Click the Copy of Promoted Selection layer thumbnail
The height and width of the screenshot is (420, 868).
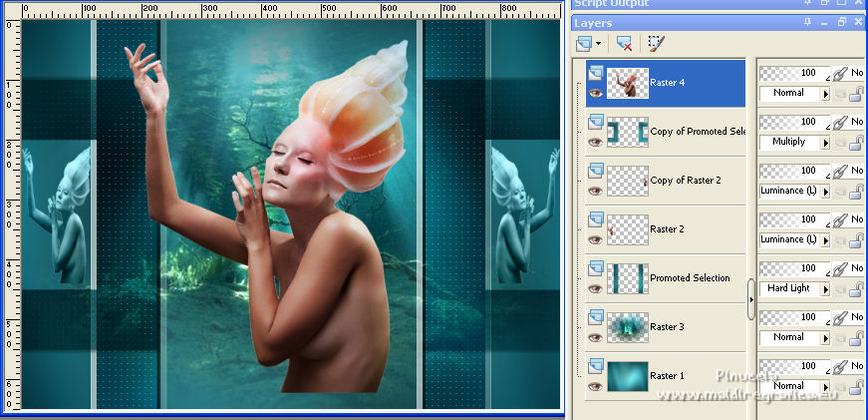[x=628, y=132]
